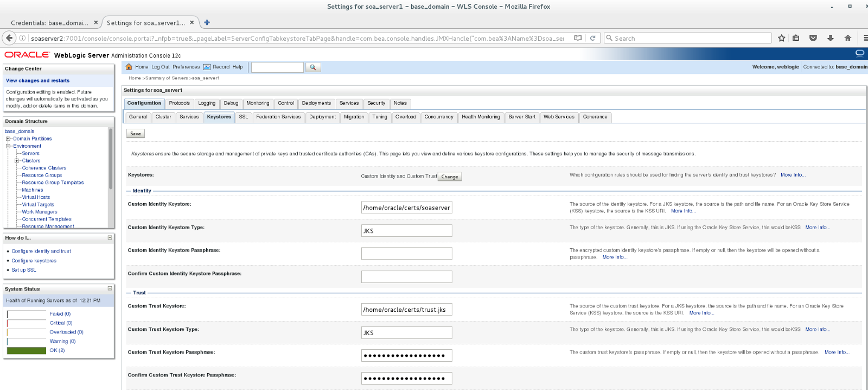Click Summary of Servers breadcrumb
868x390 pixels.
pyautogui.click(x=167, y=78)
